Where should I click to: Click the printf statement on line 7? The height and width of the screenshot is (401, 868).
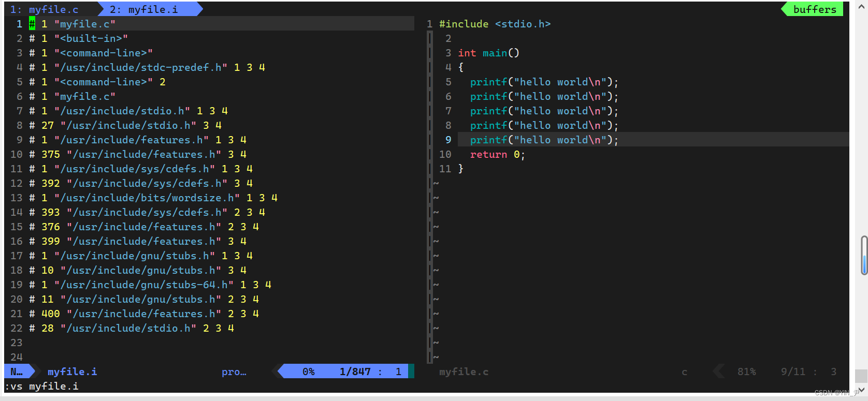tap(544, 111)
